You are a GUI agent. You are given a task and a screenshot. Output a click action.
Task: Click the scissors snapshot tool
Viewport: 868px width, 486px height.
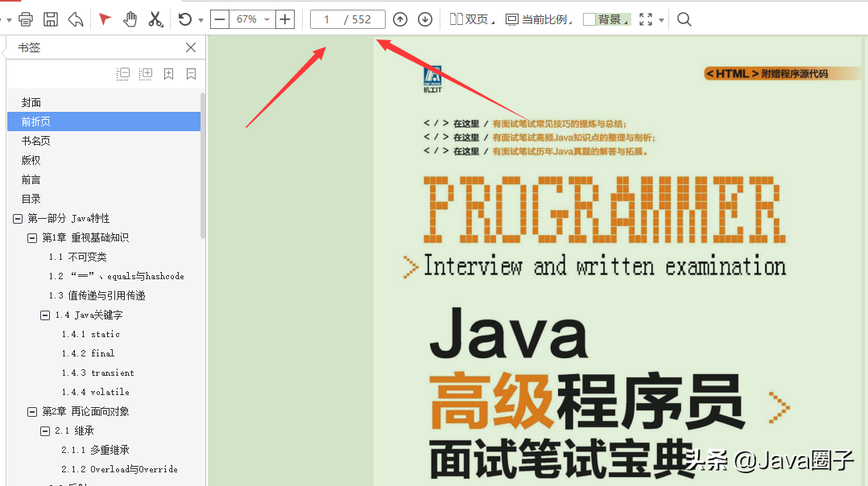coord(155,20)
